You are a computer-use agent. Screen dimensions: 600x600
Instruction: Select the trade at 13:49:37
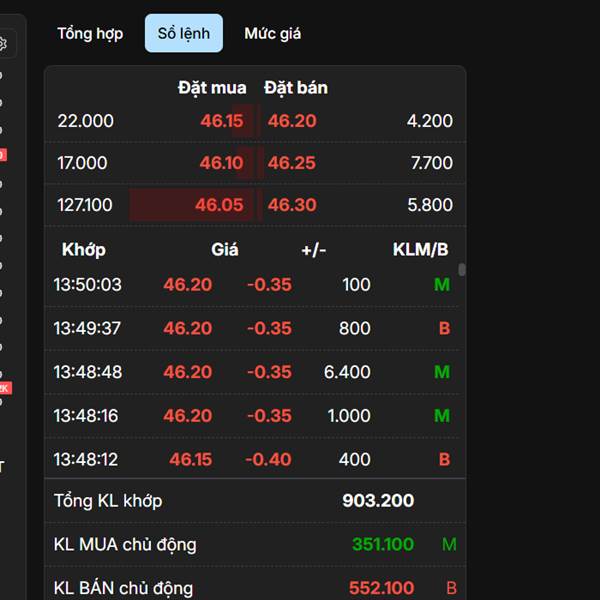253,328
